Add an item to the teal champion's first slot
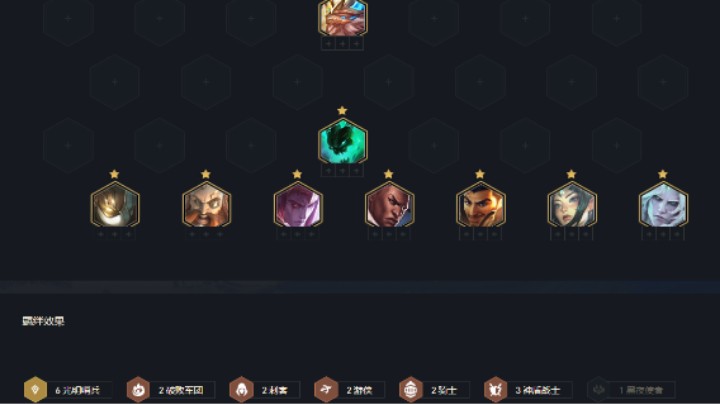The width and height of the screenshot is (720, 404). click(328, 171)
